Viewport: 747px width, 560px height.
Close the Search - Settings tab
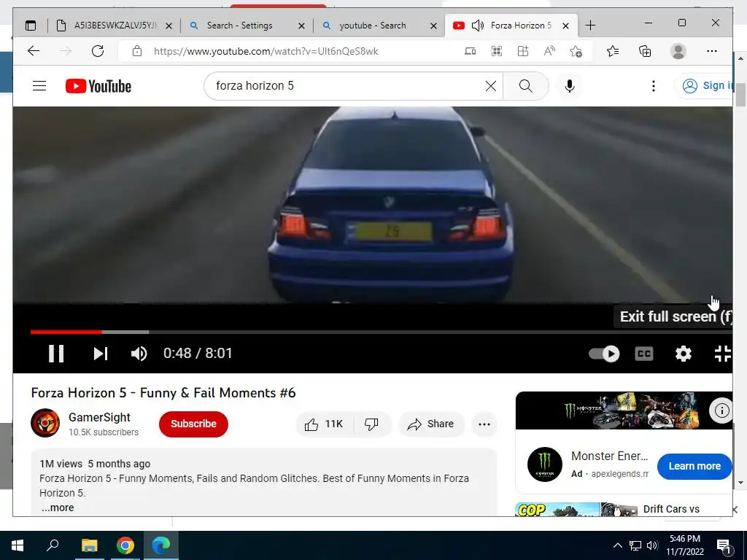[x=301, y=26]
